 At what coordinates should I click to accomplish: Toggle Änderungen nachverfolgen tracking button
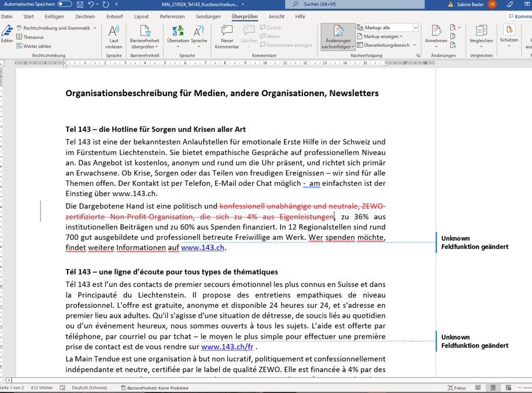pos(338,32)
